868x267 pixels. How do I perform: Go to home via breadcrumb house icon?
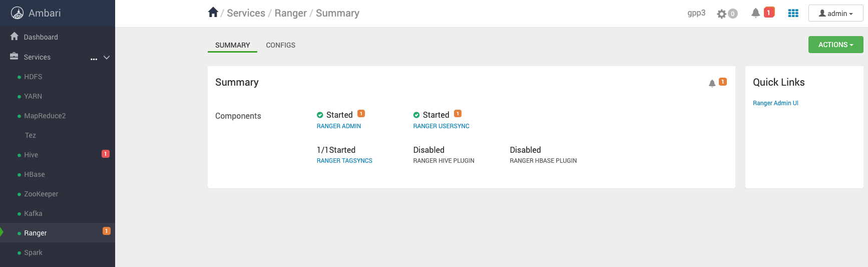tap(213, 13)
